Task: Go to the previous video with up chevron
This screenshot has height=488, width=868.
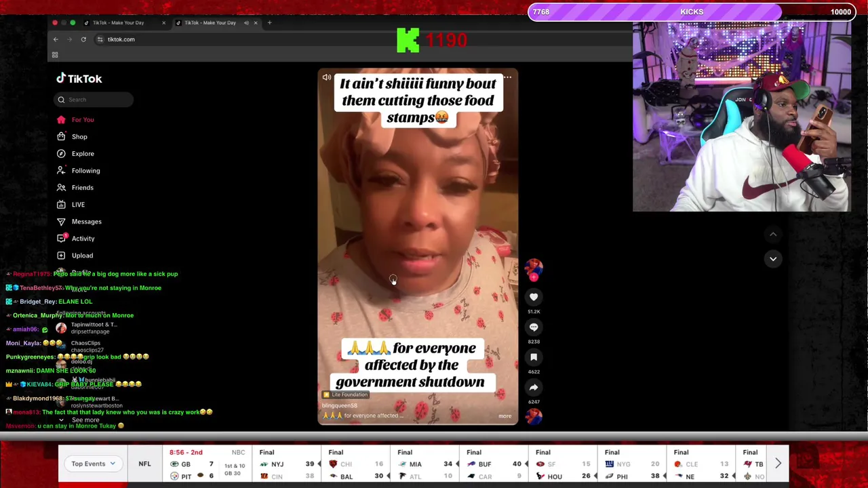Action: [773, 235]
